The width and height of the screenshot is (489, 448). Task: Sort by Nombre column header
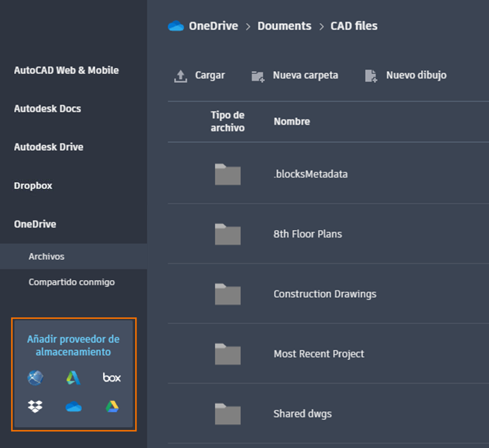coord(292,122)
